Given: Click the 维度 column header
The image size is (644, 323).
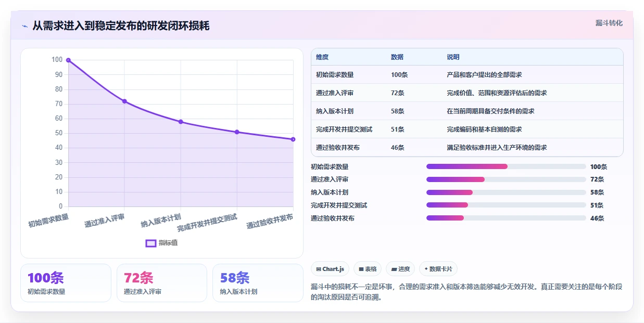Looking at the screenshot, I should coord(322,57).
